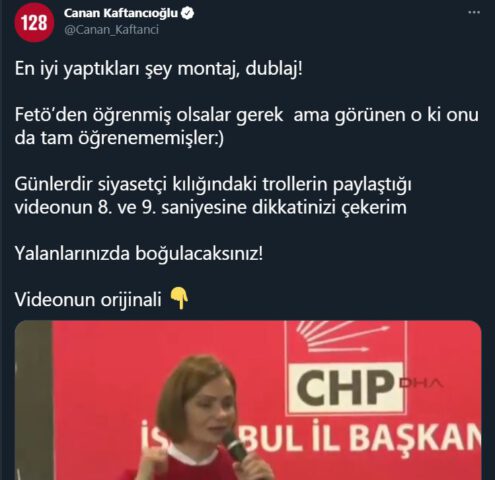Click the blue verified badge
This screenshot has height=480, width=495.
point(188,14)
